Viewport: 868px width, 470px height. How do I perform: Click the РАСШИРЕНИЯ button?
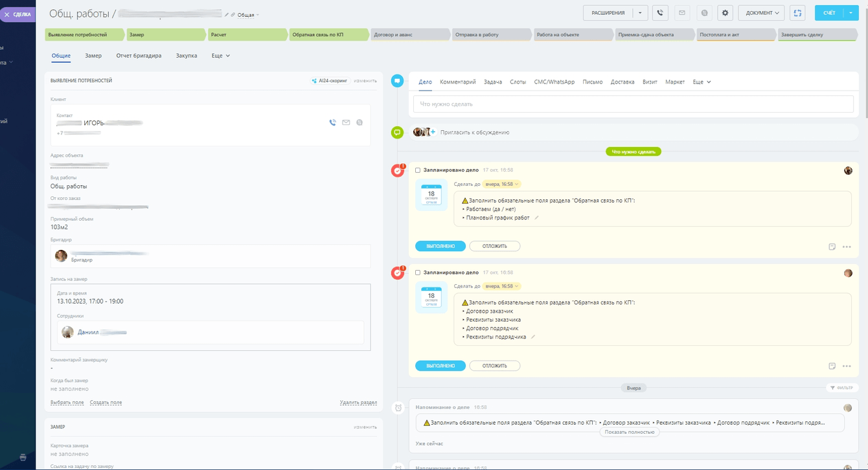point(608,13)
